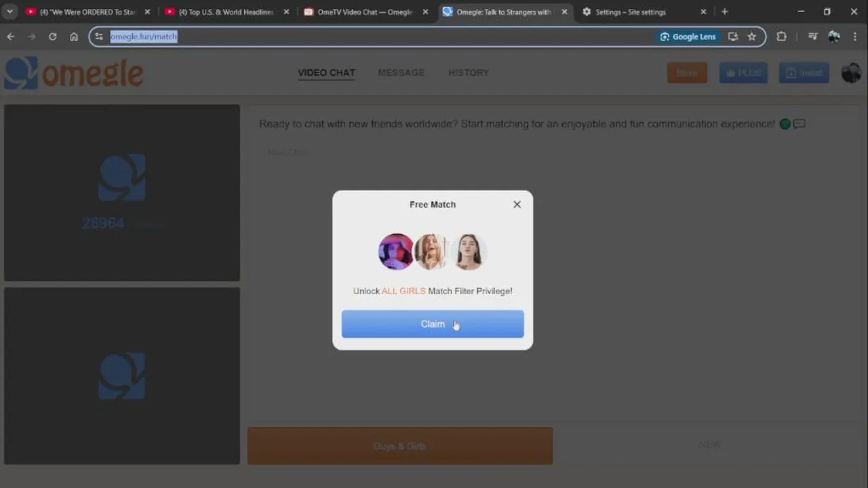Go back in browser history
The width and height of the screenshot is (868, 488).
coord(10,37)
